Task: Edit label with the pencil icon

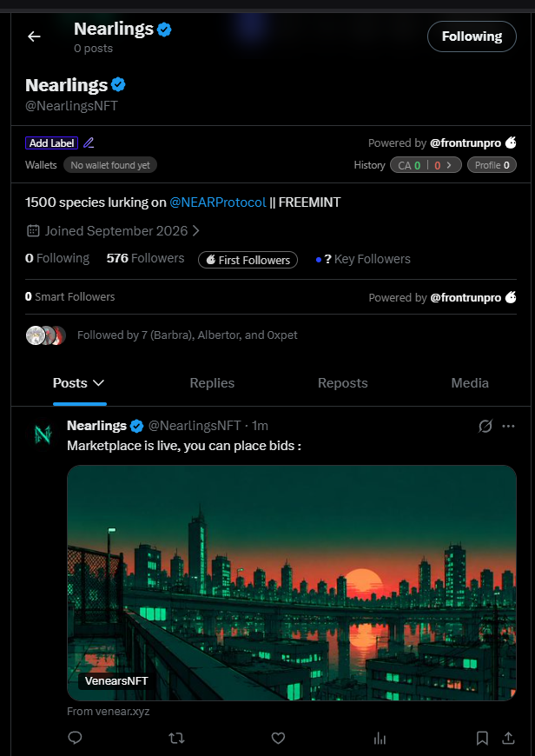Action: [x=89, y=143]
